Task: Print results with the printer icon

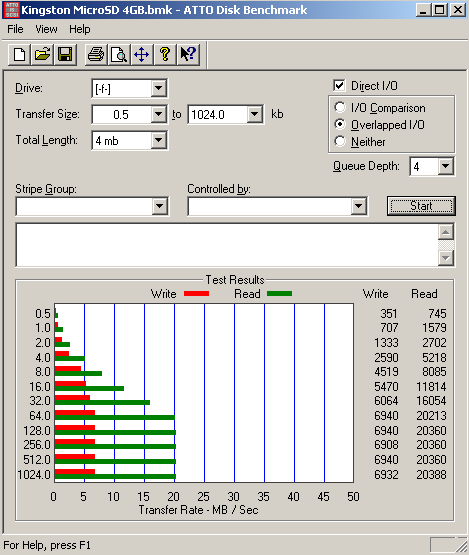Action: (x=96, y=55)
